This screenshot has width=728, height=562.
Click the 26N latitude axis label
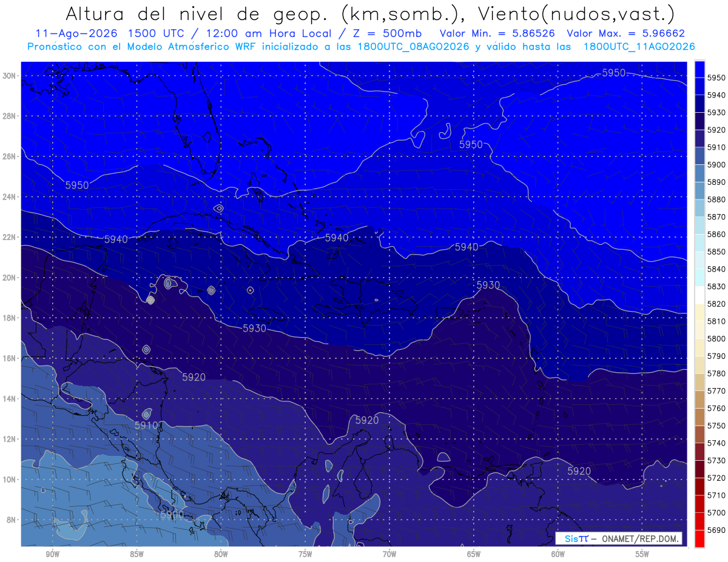pyautogui.click(x=10, y=156)
